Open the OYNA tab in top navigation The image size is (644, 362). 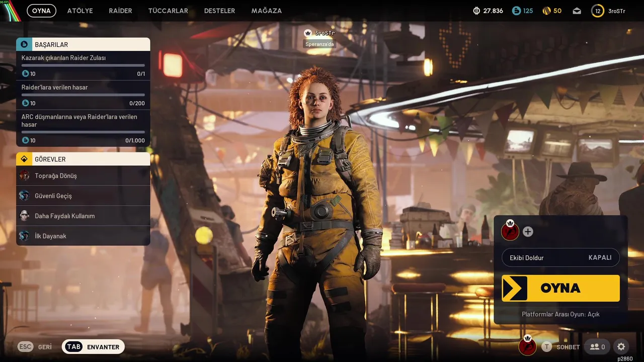41,11
